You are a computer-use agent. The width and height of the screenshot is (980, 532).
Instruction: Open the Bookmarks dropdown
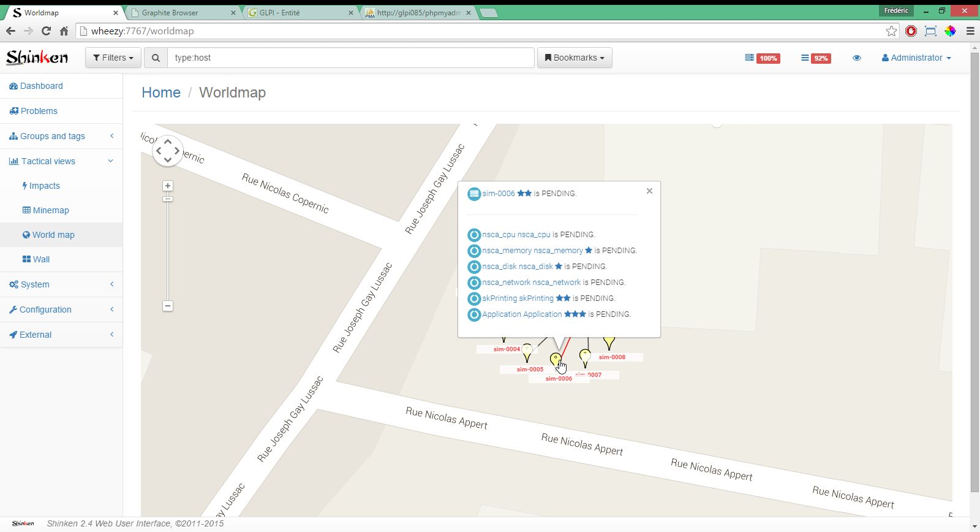coord(575,58)
